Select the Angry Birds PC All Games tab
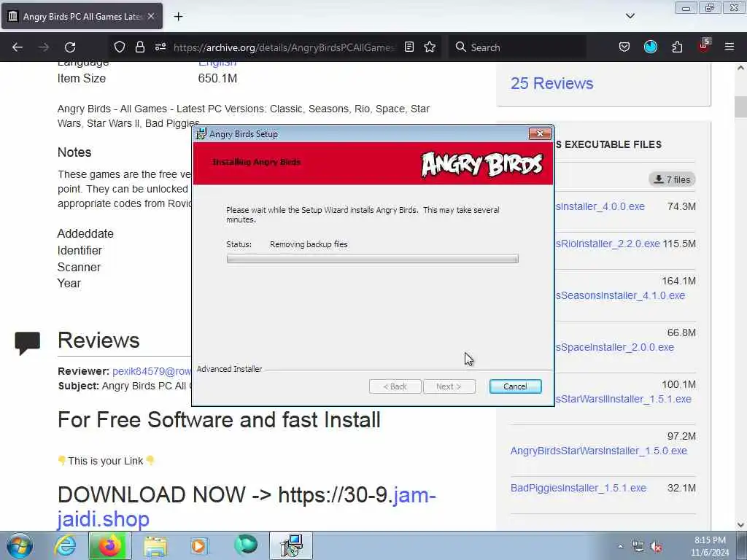The height and width of the screenshot is (560, 747). tap(82, 16)
